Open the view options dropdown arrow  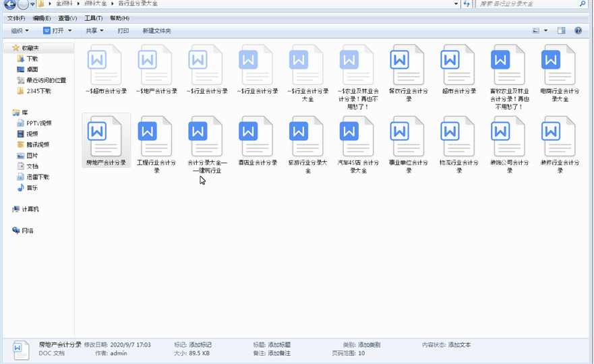click(545, 30)
